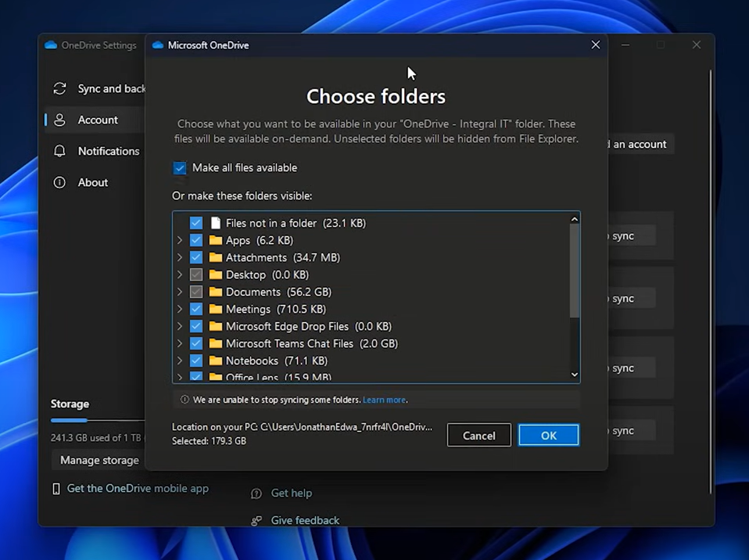
Task: Click the greyed Documents folder checkbox
Action: tap(195, 292)
